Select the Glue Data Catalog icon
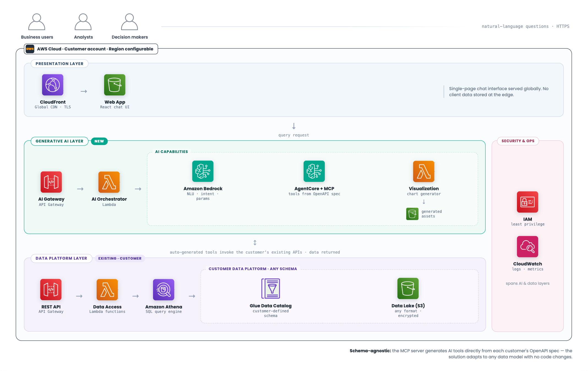The height and width of the screenshot is (371, 588). (x=271, y=288)
